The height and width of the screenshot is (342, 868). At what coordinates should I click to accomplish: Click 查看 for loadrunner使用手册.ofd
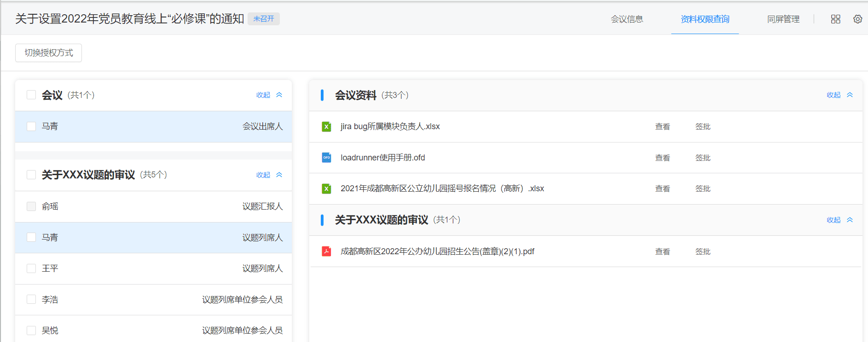662,158
